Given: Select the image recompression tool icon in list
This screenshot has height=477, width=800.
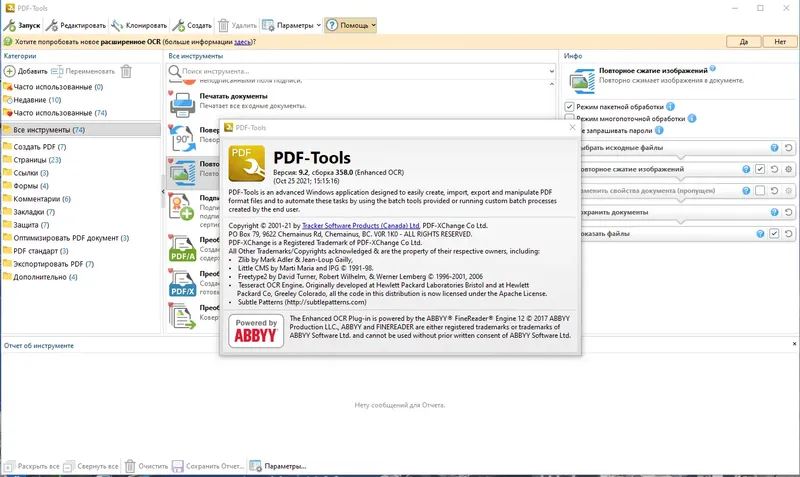Looking at the screenshot, I should (x=182, y=172).
